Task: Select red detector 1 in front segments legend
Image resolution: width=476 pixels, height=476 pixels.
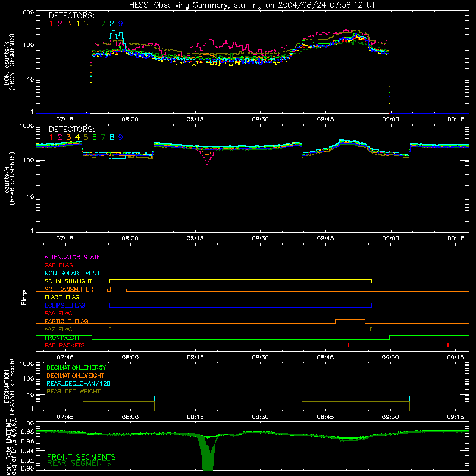Action: (x=51, y=24)
